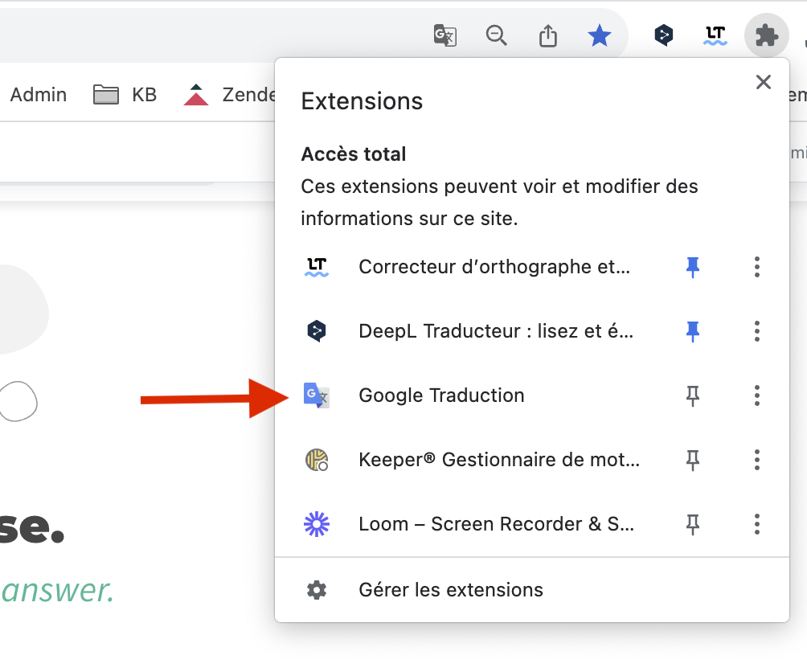Viewport: 807px width, 672px height.
Task: Pin Keeper Gestionnaire de mots extension
Action: (692, 460)
